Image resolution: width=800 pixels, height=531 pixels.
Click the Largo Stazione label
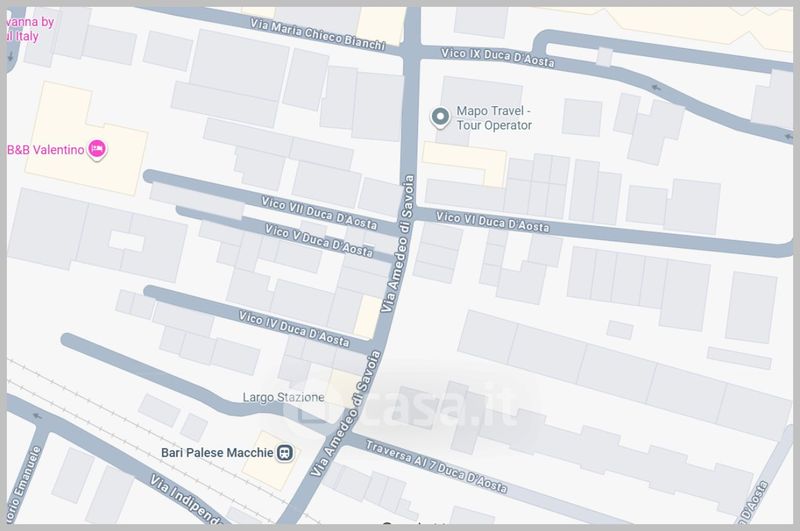(x=283, y=397)
